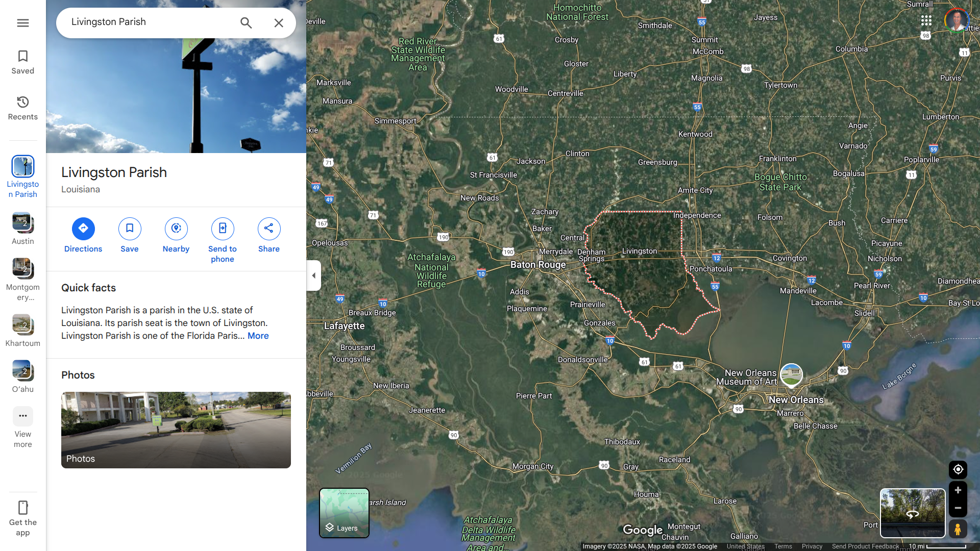Collapse the side panel arrow
Image resolution: width=980 pixels, height=551 pixels.
[x=313, y=275]
